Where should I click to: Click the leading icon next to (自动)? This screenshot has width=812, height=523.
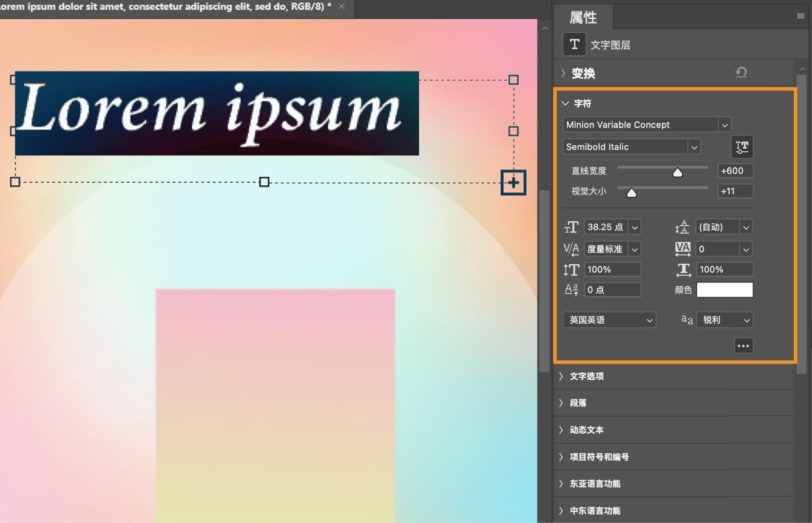682,227
